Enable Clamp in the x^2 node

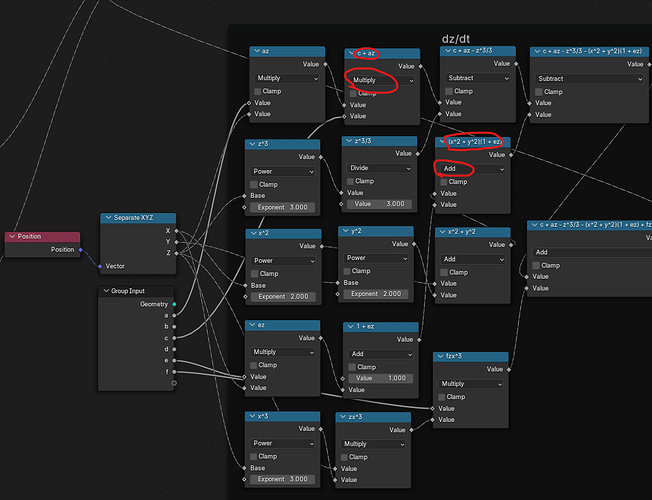255,274
